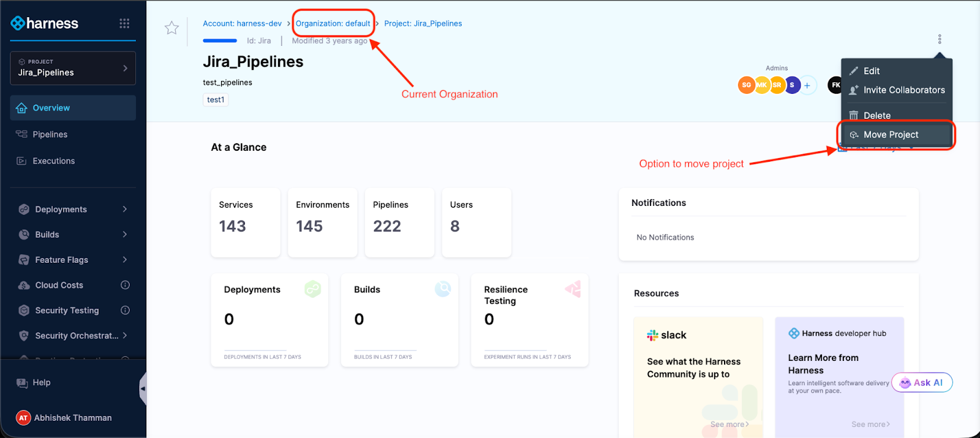Screen dimensions: 980x438
Task: Open the Project selector Jira_Pipelines
Action: click(73, 68)
